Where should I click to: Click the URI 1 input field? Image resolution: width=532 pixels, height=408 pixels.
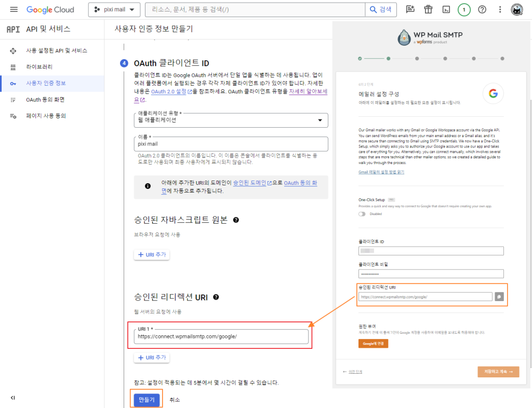point(221,336)
